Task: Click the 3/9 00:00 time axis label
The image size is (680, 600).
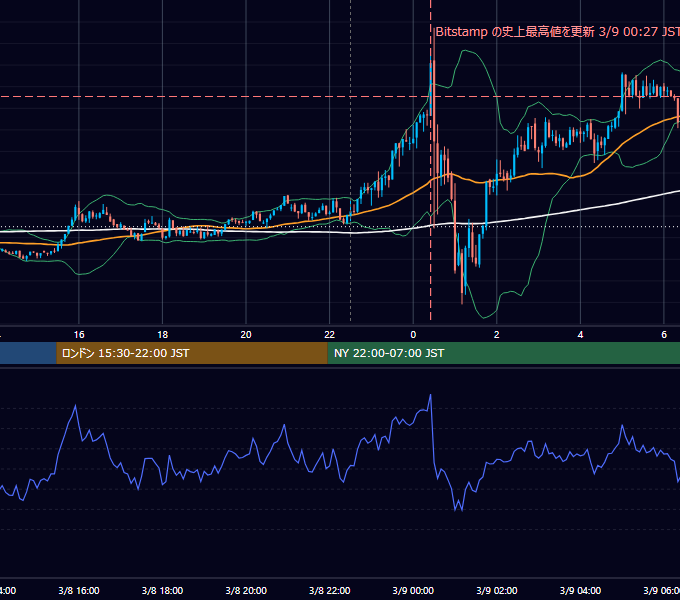Action: (413, 590)
